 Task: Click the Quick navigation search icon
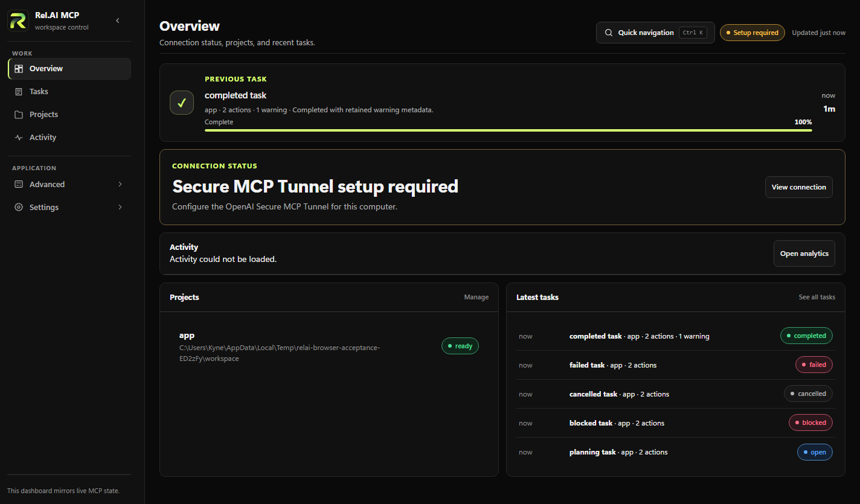(608, 33)
